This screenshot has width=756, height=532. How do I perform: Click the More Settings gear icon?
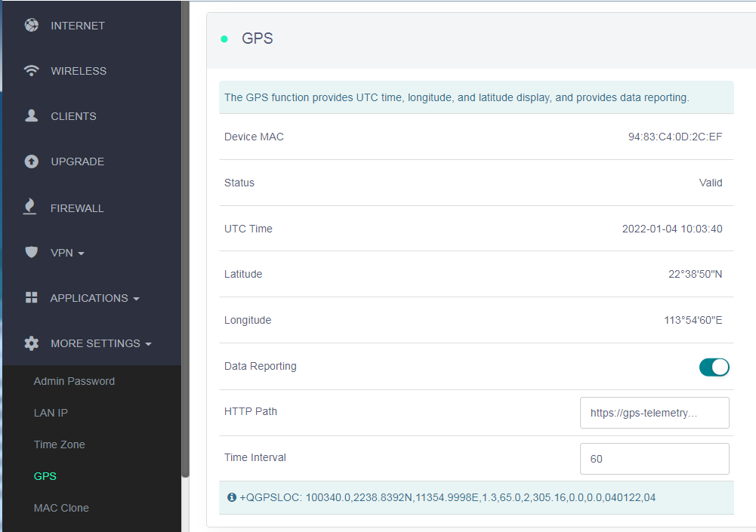31,343
